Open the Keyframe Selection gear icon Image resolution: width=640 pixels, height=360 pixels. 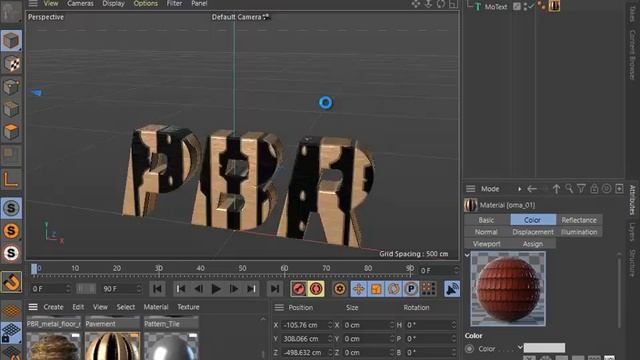339,289
